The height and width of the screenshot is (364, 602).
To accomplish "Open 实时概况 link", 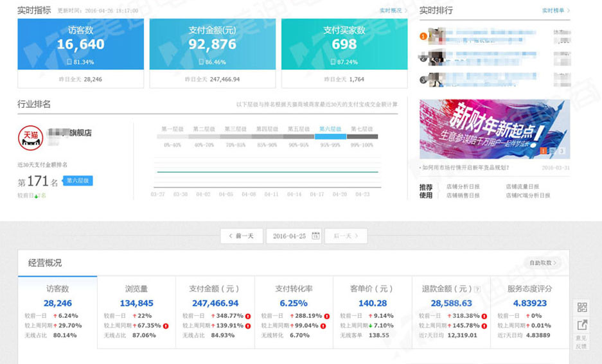I will click(393, 11).
